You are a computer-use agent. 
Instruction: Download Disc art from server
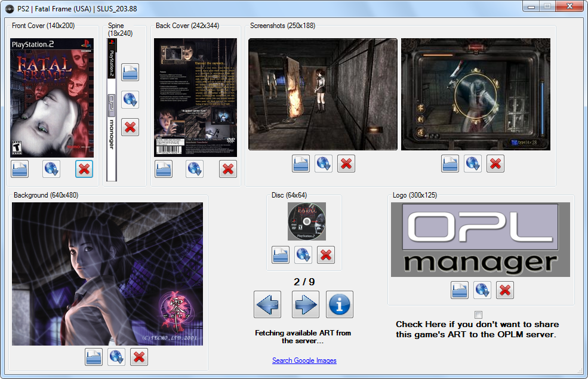(303, 255)
